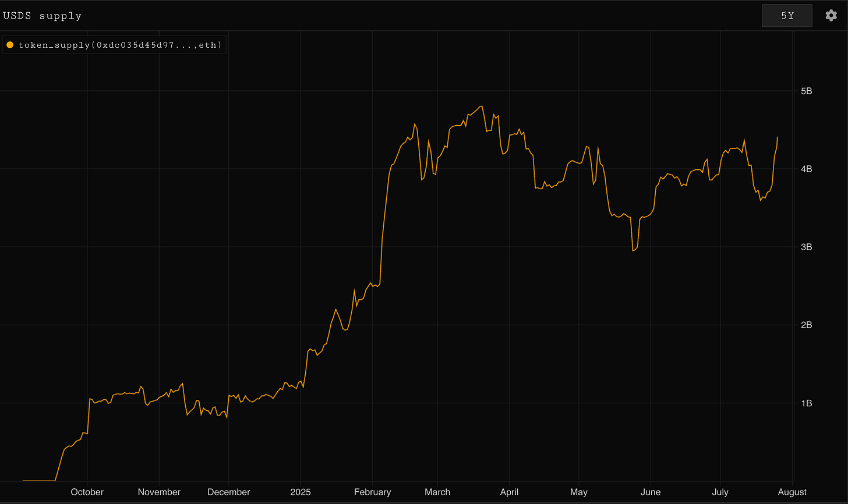Click the April x-axis label

(509, 492)
